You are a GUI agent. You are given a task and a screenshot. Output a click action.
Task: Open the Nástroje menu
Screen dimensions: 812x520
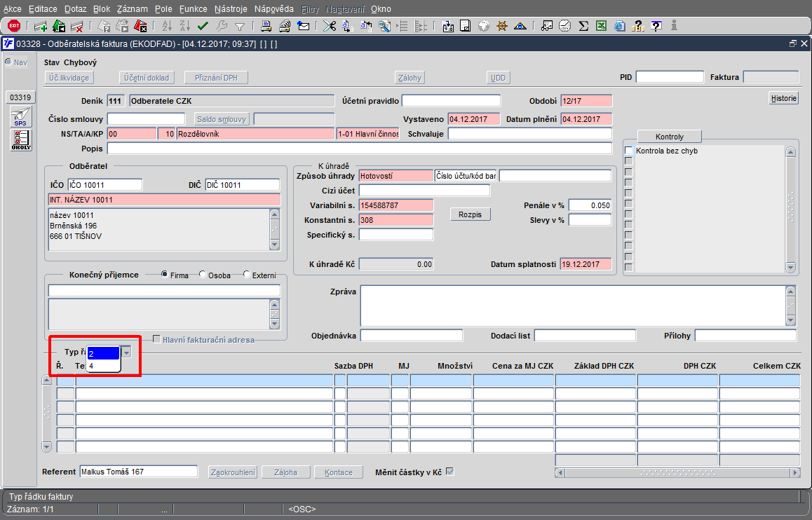click(x=233, y=9)
